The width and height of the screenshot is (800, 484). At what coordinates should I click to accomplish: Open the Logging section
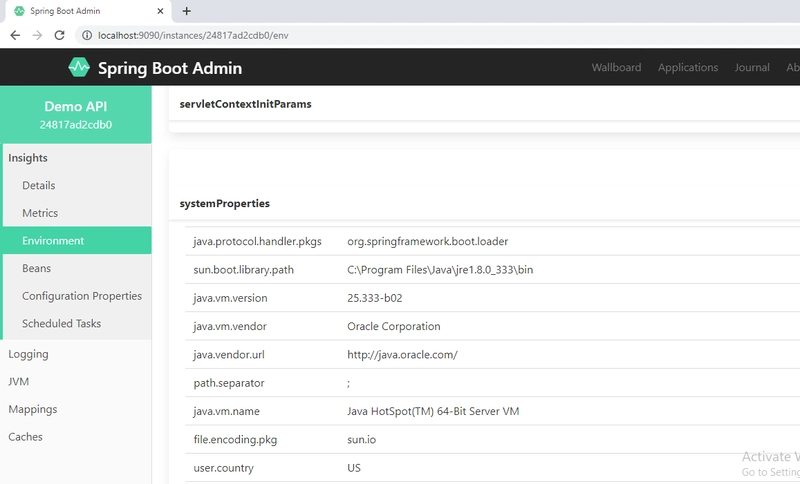28,354
